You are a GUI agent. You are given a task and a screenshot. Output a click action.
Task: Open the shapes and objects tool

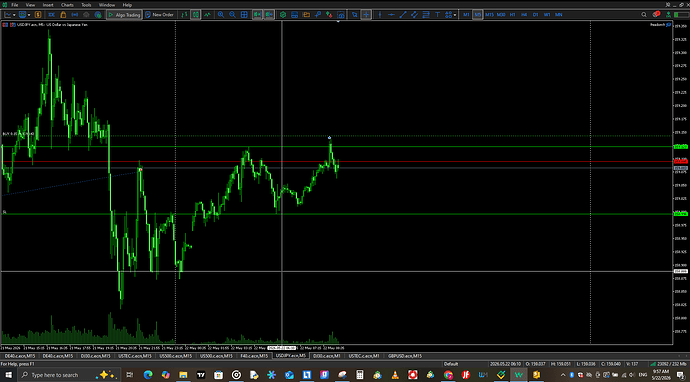point(448,15)
